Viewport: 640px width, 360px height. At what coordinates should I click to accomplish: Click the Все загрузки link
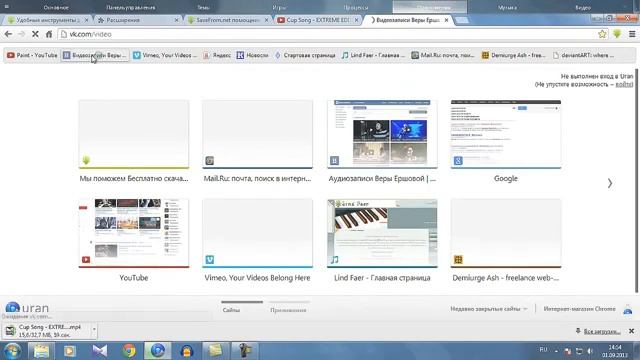pos(602,331)
